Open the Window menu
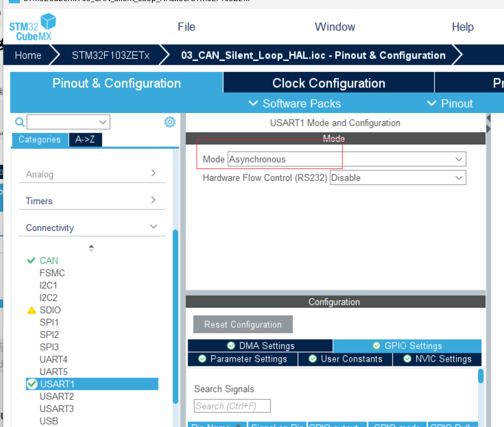The height and width of the screenshot is (427, 504). (335, 27)
